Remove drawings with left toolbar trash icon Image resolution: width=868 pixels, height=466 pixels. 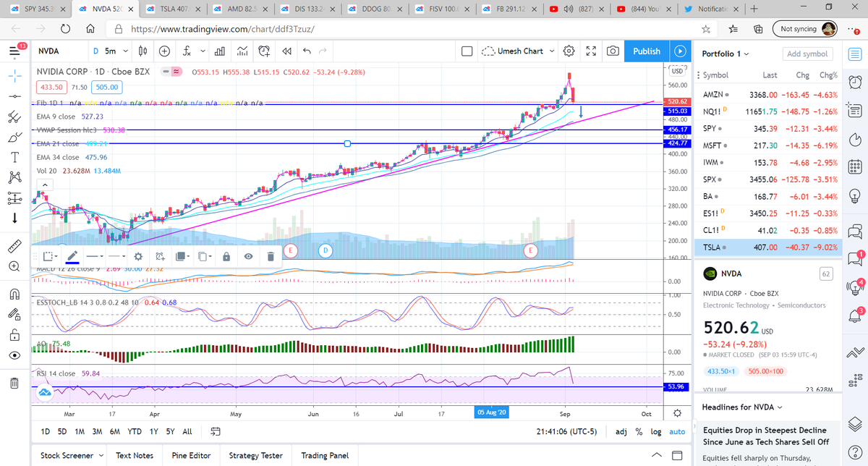coord(14,383)
